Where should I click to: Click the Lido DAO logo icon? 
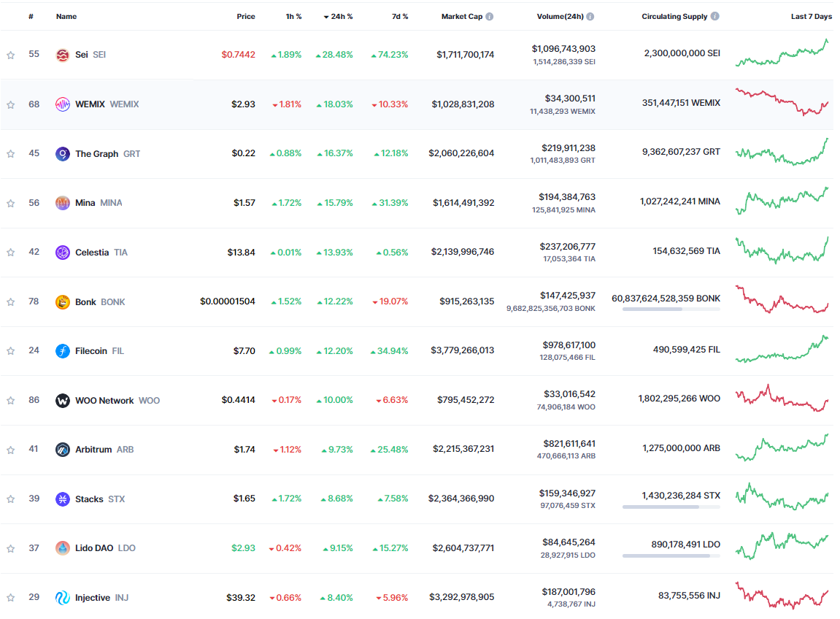tap(63, 548)
